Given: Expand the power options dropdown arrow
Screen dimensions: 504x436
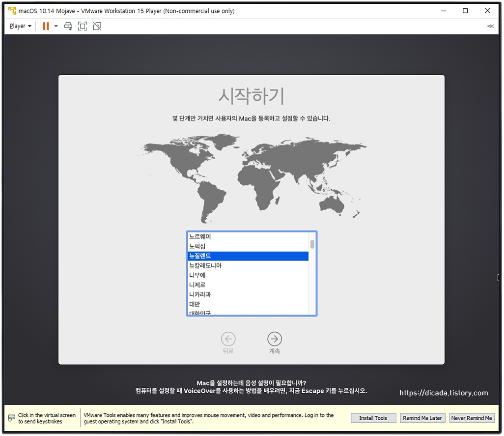Looking at the screenshot, I should pyautogui.click(x=56, y=26).
